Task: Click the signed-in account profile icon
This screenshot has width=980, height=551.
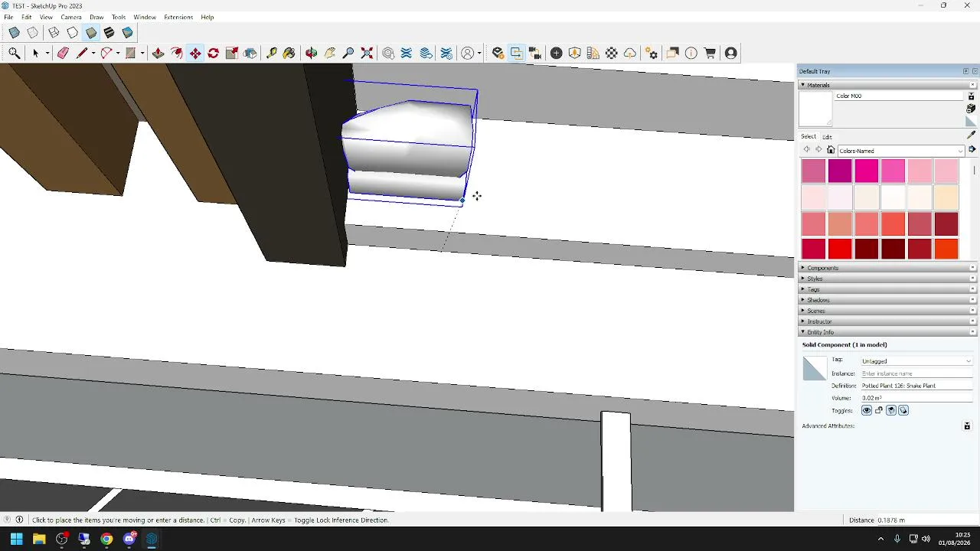Action: coord(731,53)
